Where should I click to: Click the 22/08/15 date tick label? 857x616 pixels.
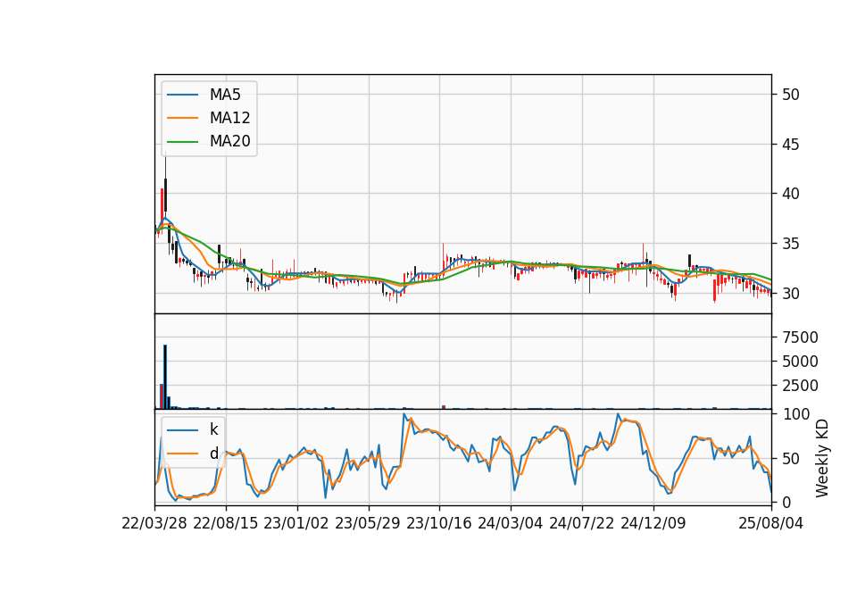pyautogui.click(x=225, y=523)
